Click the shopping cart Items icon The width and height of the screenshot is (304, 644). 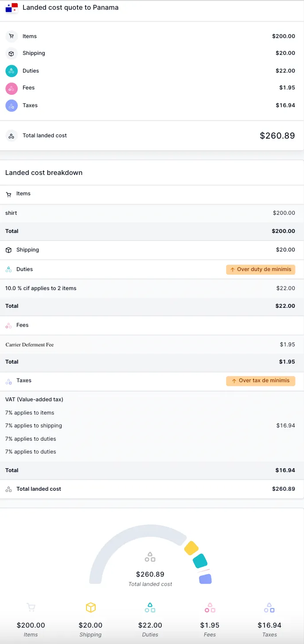click(x=11, y=36)
